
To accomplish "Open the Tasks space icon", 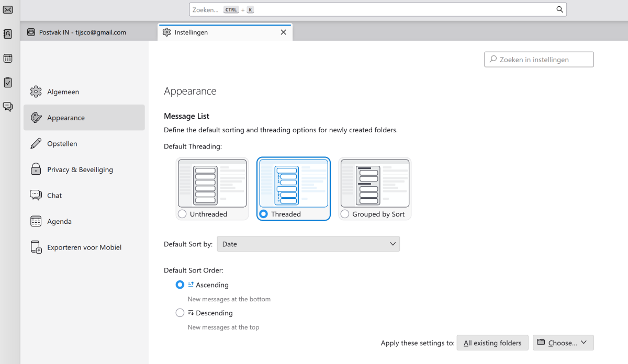I will click(x=8, y=82).
